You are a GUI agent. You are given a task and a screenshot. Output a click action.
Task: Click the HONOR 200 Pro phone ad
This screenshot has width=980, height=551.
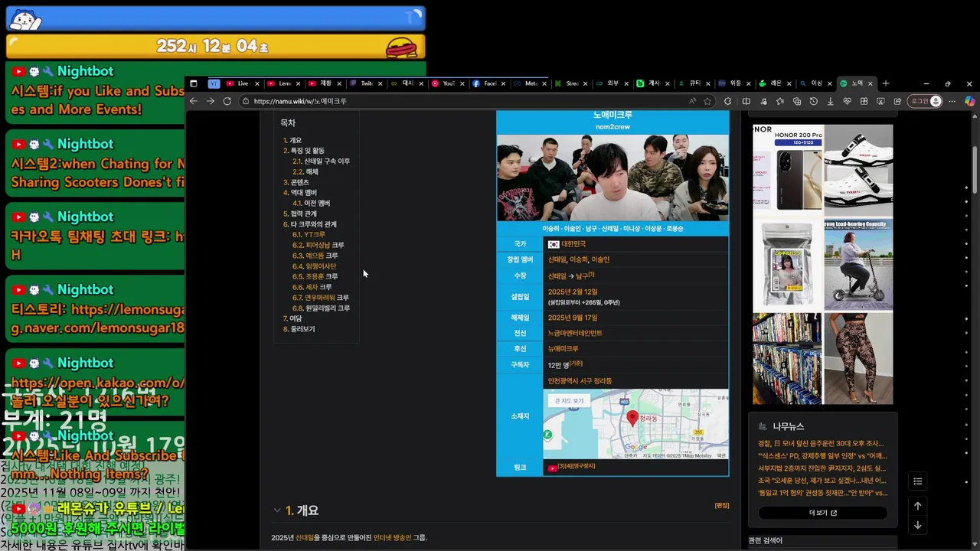click(x=788, y=171)
